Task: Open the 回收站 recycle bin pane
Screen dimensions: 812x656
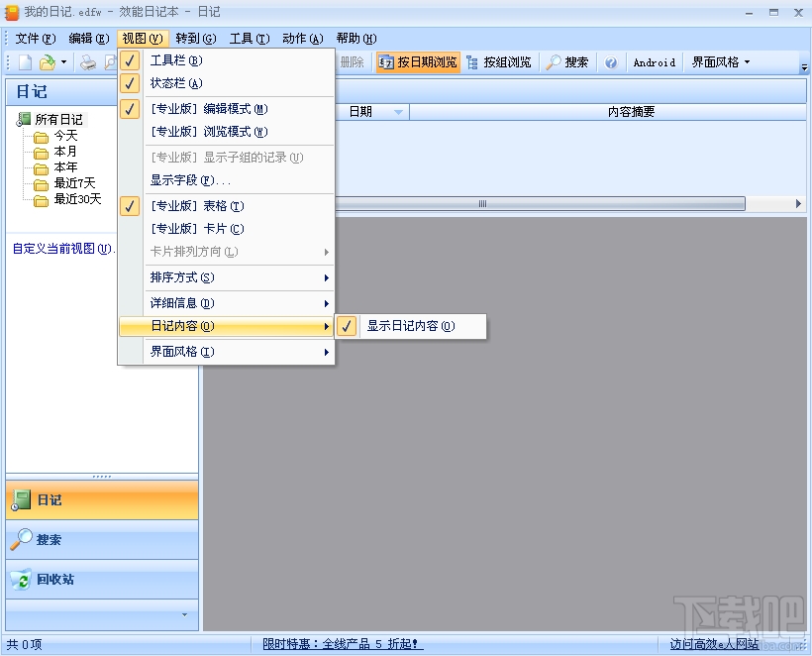Action: click(x=102, y=579)
